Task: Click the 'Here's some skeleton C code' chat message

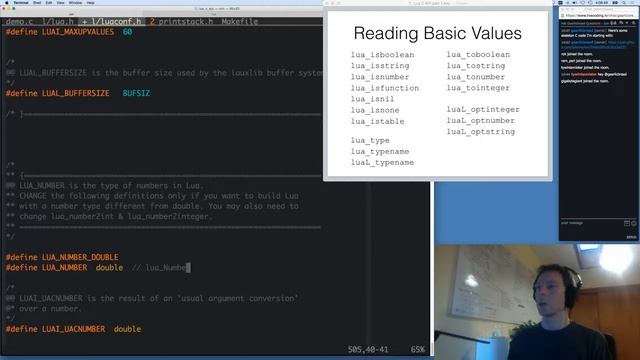Action: [x=595, y=33]
